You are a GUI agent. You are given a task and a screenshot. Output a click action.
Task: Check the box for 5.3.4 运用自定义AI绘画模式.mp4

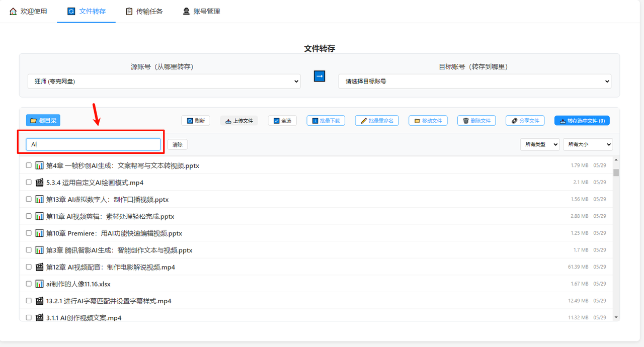[29, 182]
